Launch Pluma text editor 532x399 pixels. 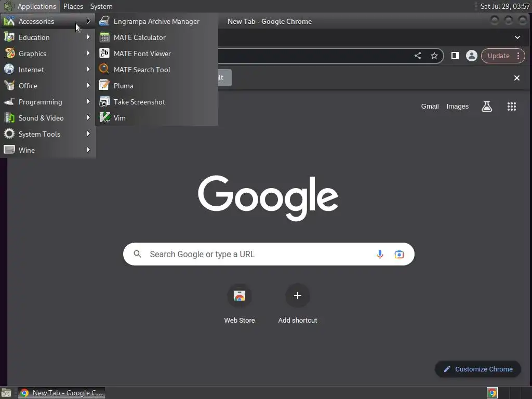[x=156, y=86]
